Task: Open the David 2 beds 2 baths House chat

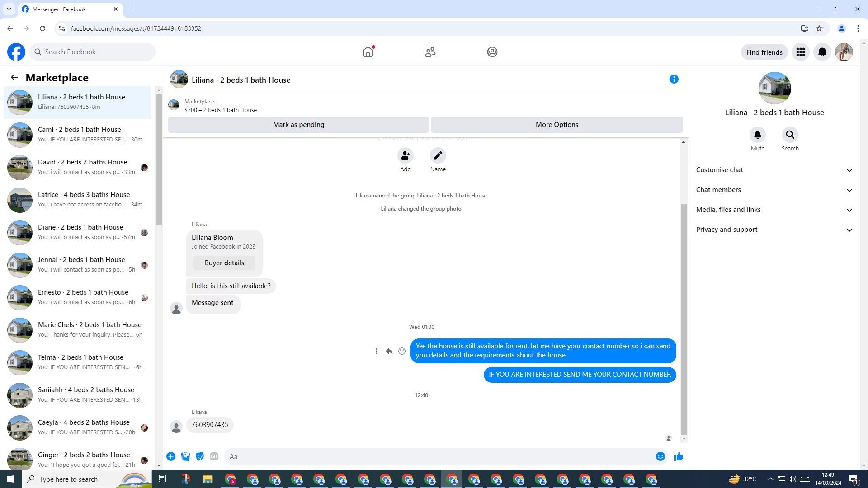Action: pyautogui.click(x=81, y=167)
